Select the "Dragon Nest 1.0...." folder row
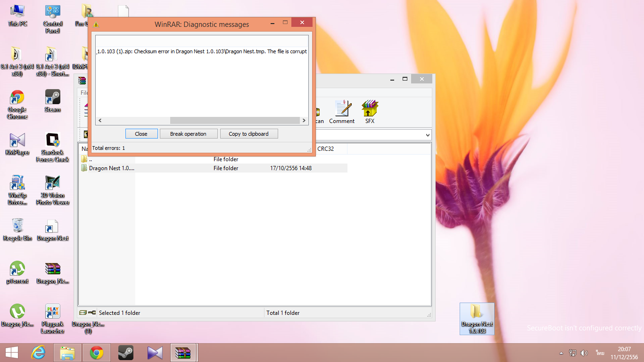Image resolution: width=644 pixels, height=362 pixels. pos(214,168)
